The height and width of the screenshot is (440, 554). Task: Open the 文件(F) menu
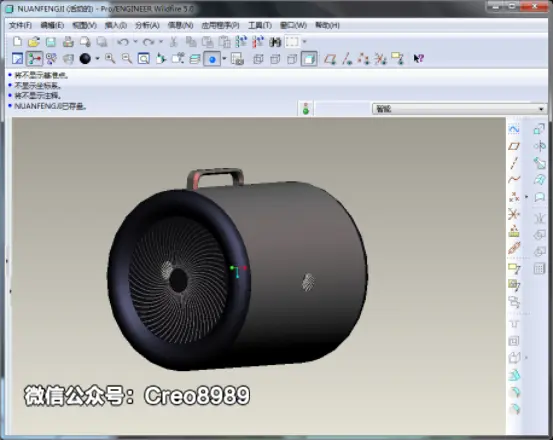[x=20, y=25]
